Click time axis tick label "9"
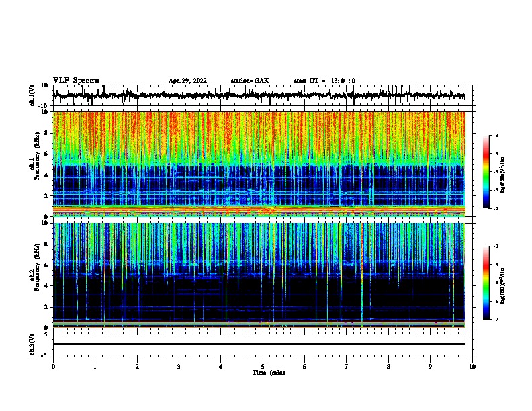This screenshot has height=411, width=532. tap(430, 367)
